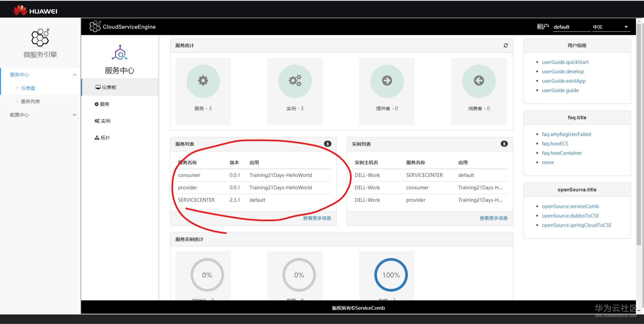Open the userGuide.guide link
644x324 pixels.
pos(560,90)
